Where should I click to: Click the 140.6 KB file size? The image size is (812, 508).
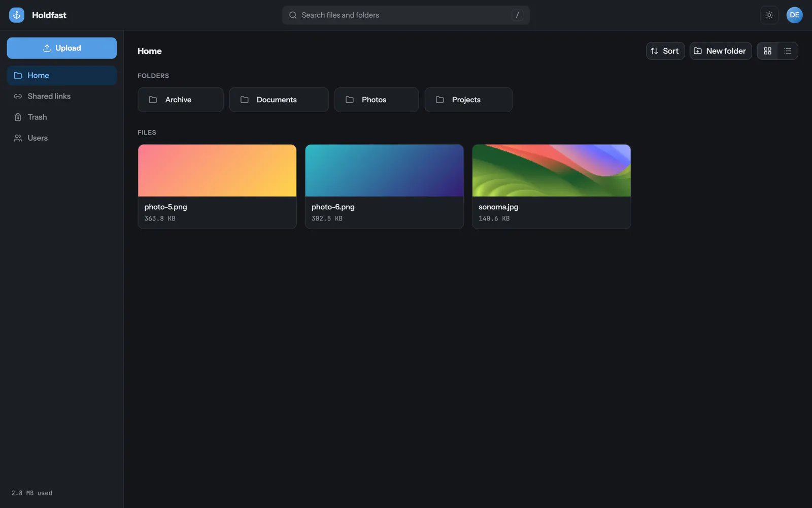click(x=494, y=218)
